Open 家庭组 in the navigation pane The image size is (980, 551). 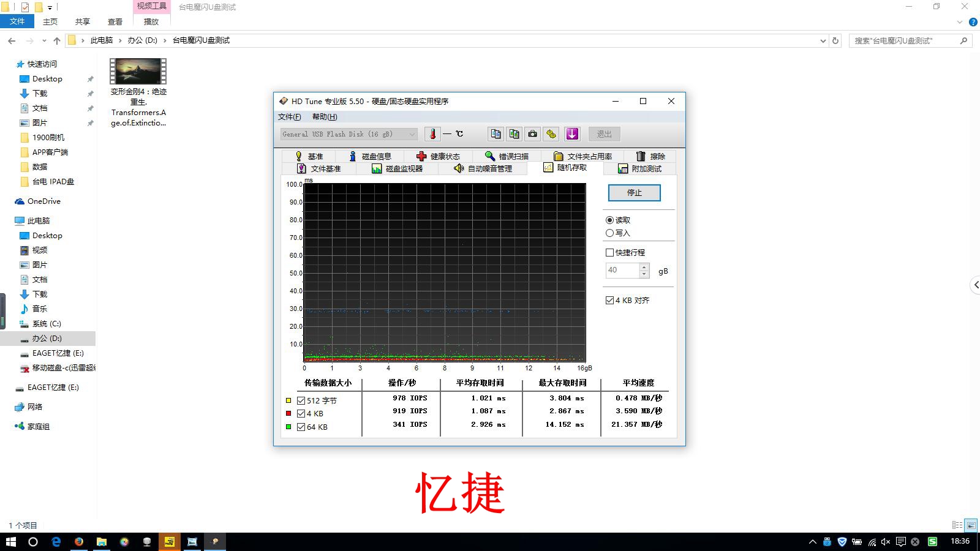tap(38, 426)
